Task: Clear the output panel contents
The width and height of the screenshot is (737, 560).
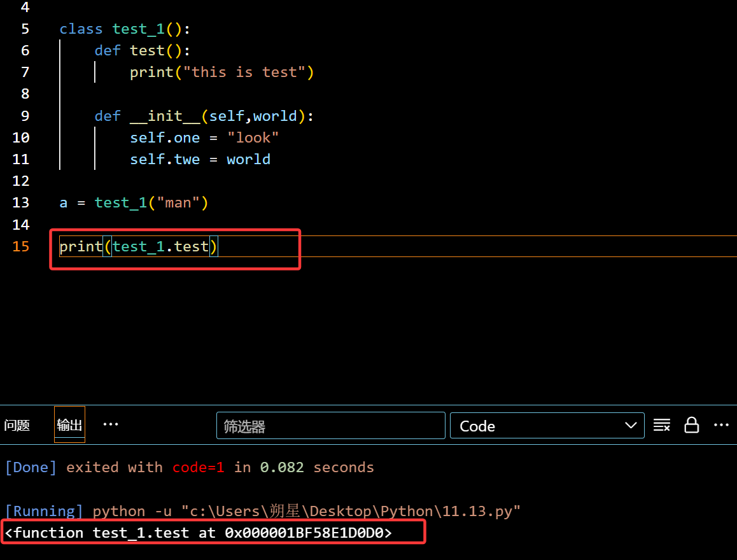Action: [662, 425]
